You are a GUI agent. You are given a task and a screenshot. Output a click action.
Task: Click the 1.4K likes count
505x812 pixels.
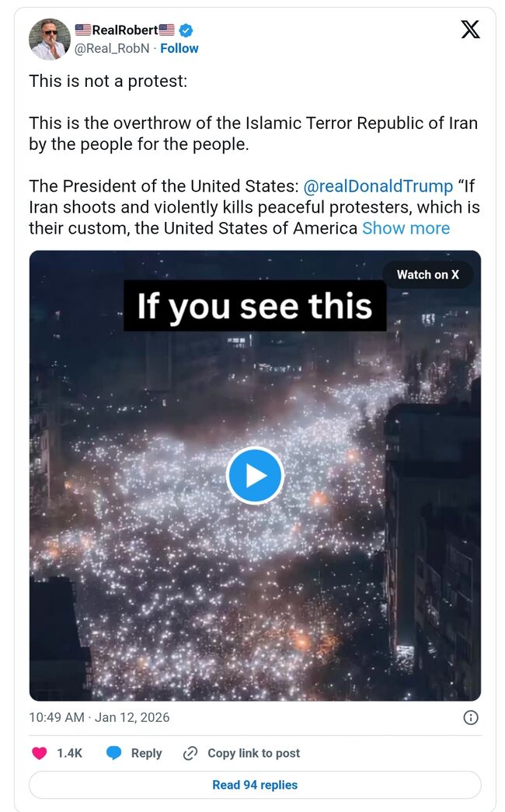tap(70, 753)
